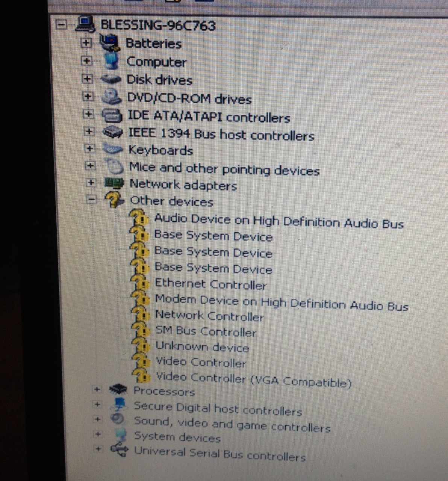Select the Processors label

tap(164, 391)
